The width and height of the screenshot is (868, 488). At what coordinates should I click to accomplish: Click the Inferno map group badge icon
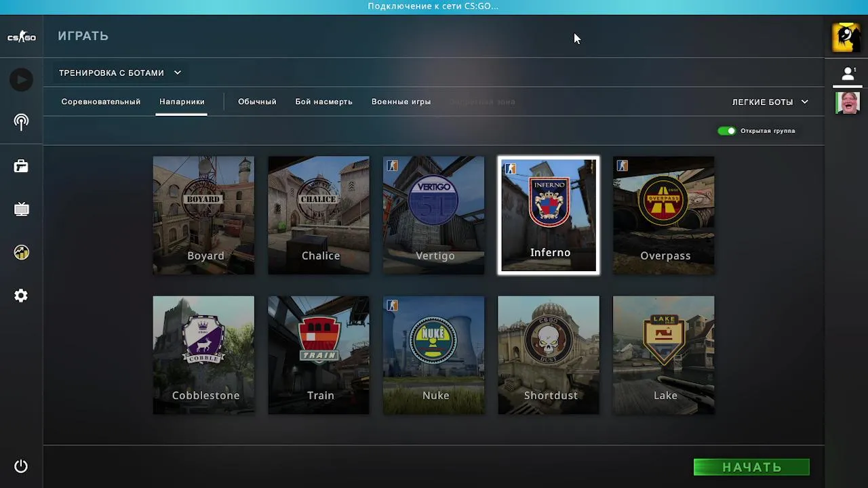(x=510, y=169)
